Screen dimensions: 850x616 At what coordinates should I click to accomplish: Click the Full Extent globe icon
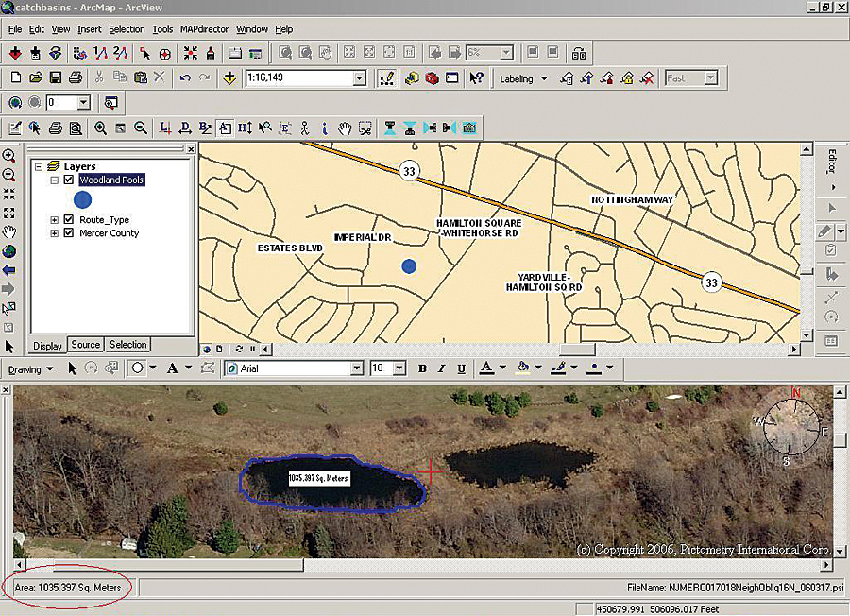[9, 251]
